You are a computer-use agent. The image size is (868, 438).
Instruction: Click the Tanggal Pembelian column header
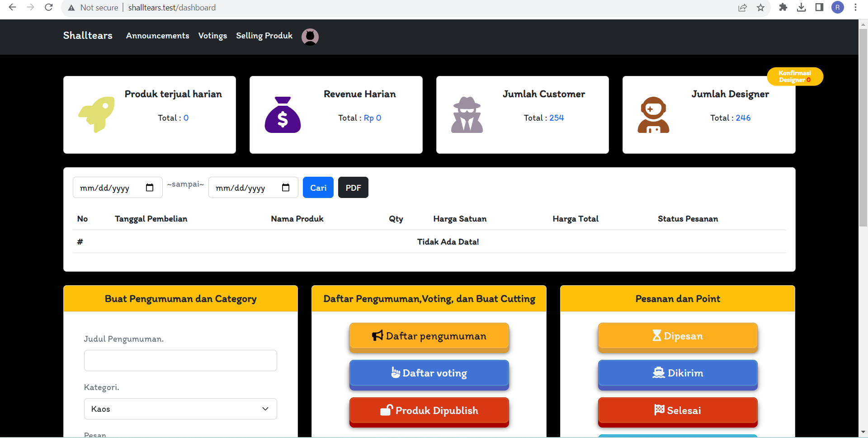151,219
